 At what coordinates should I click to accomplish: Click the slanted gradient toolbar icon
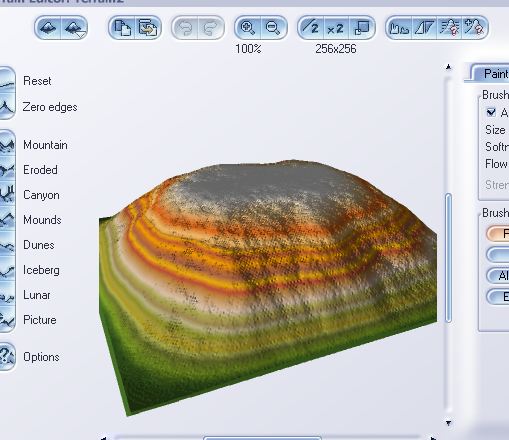tap(424, 28)
